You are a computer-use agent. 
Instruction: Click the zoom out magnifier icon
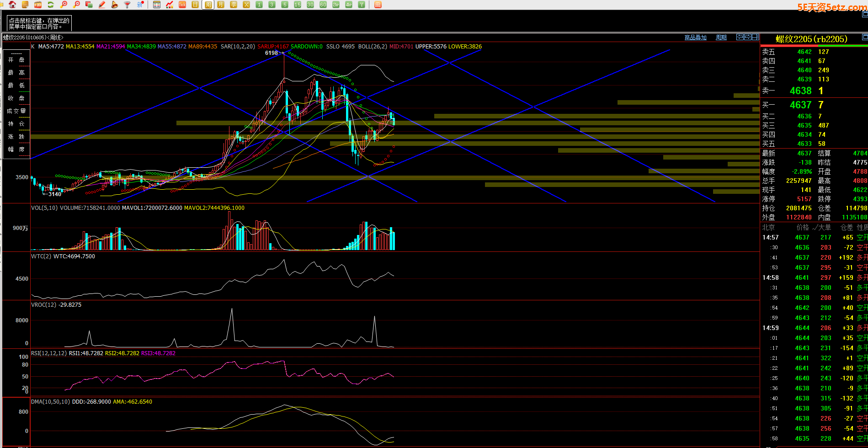click(x=77, y=5)
